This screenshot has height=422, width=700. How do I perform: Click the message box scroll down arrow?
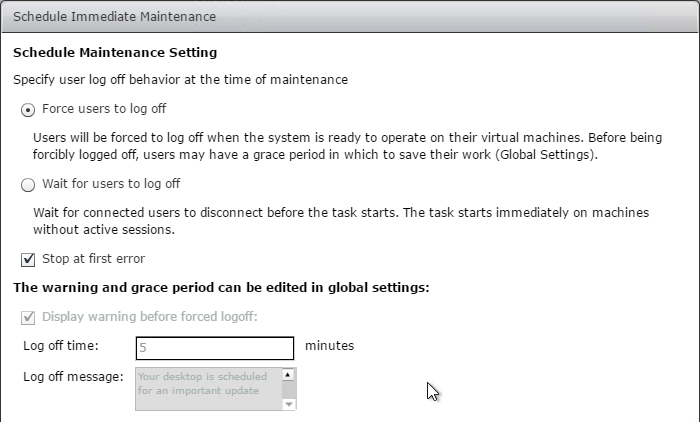(x=289, y=404)
